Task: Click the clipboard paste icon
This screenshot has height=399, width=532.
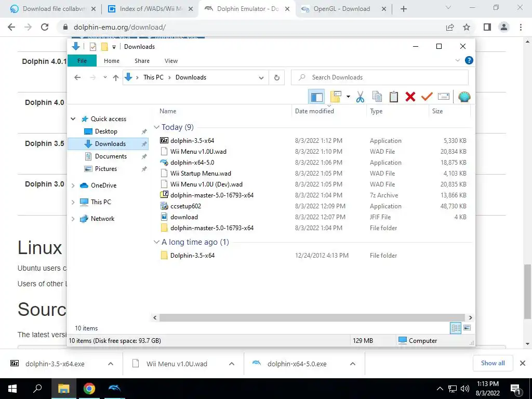Action: coord(394,97)
